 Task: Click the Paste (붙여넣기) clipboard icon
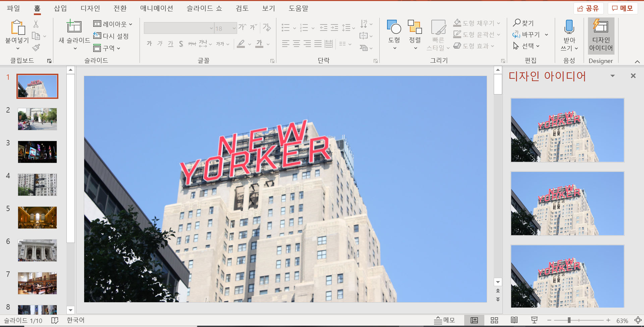(x=18, y=27)
